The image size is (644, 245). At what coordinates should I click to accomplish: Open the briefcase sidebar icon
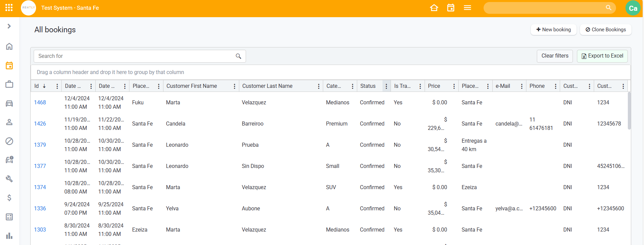(9, 84)
